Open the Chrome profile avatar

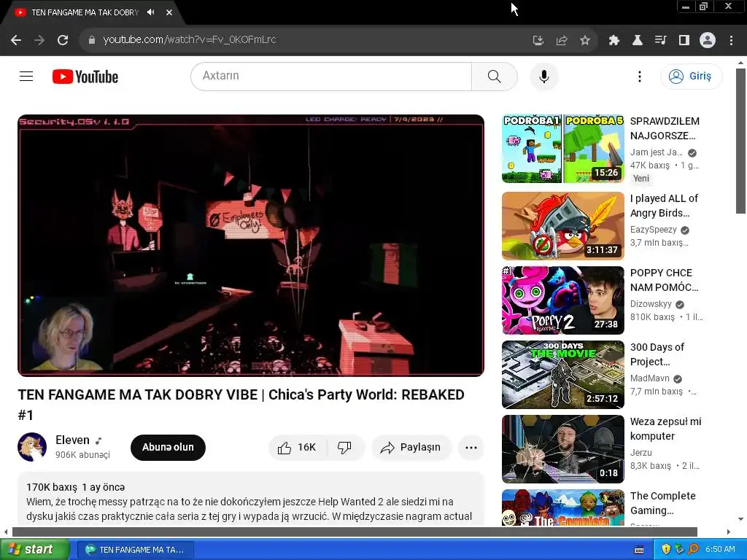[708, 40]
